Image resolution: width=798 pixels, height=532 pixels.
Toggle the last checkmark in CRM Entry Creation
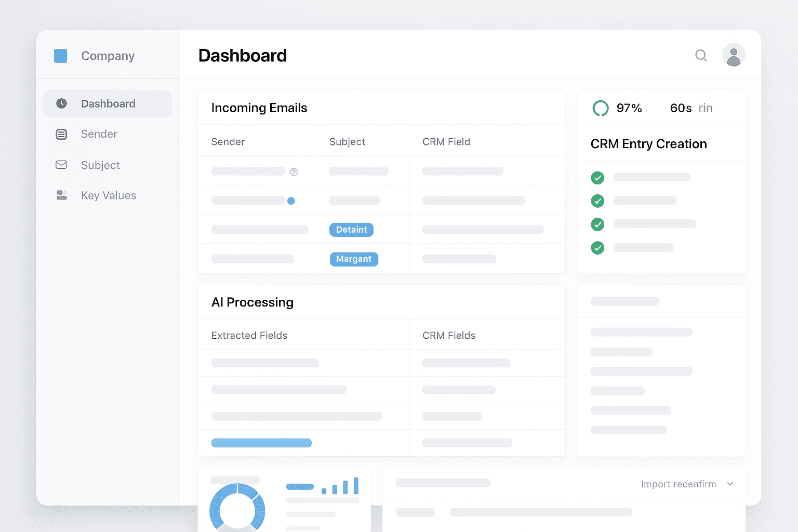click(597, 248)
